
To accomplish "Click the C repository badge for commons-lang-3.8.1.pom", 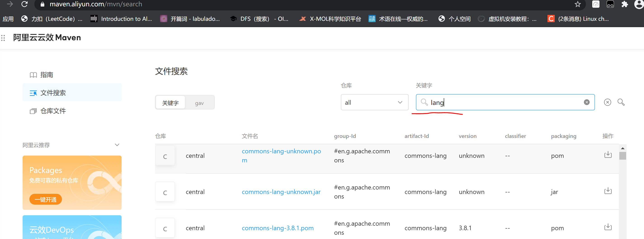I will (165, 228).
